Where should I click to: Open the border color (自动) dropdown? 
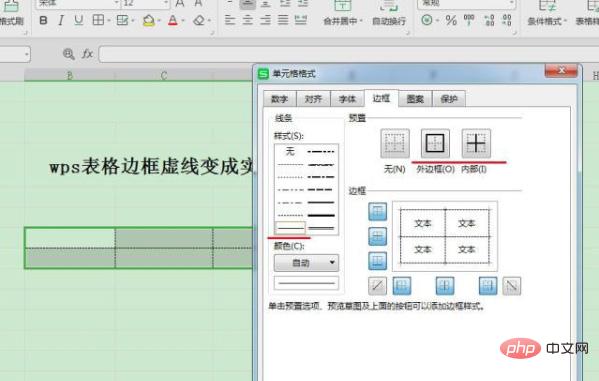pyautogui.click(x=306, y=263)
